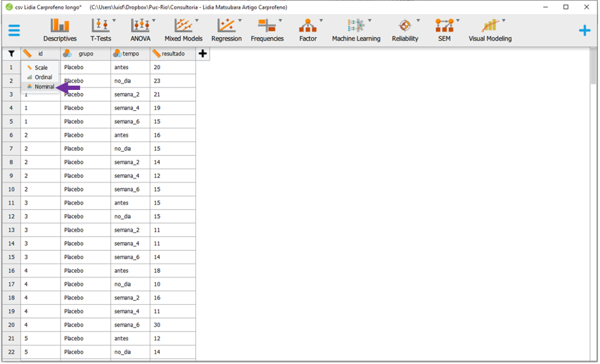This screenshot has width=600, height=364.
Task: Click the blue plus to add modules
Action: (584, 31)
